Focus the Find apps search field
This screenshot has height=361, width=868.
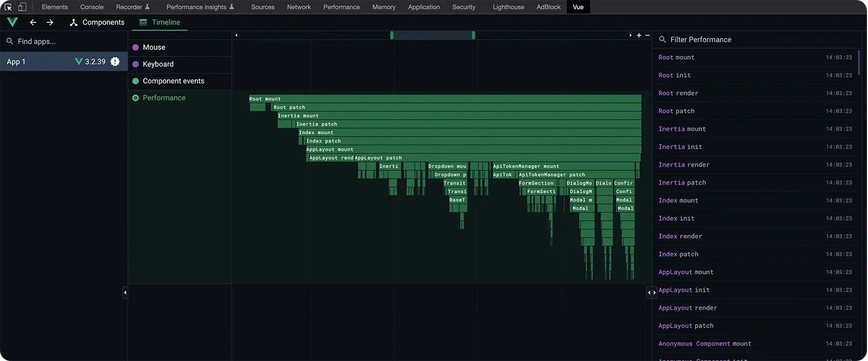[63, 41]
